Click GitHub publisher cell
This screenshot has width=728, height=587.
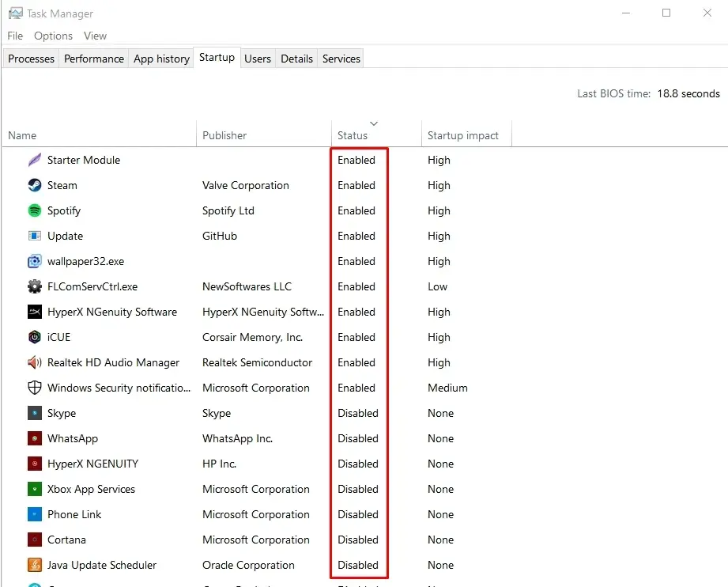(220, 236)
